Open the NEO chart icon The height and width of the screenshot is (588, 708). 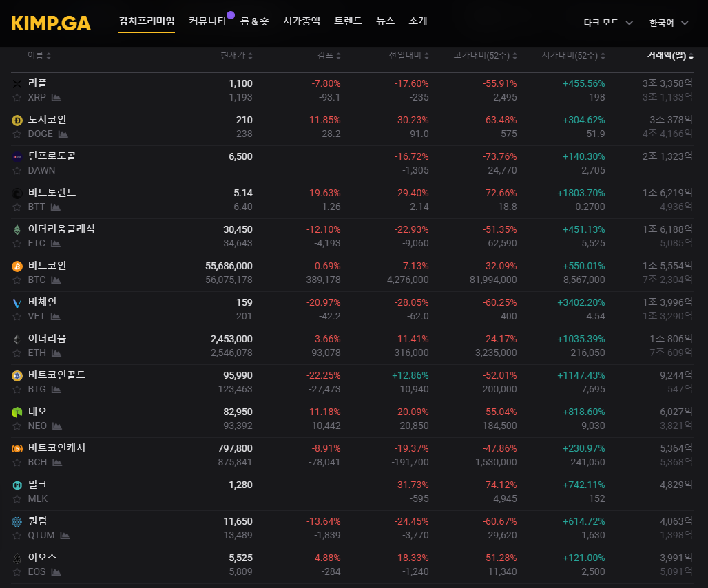tap(57, 426)
